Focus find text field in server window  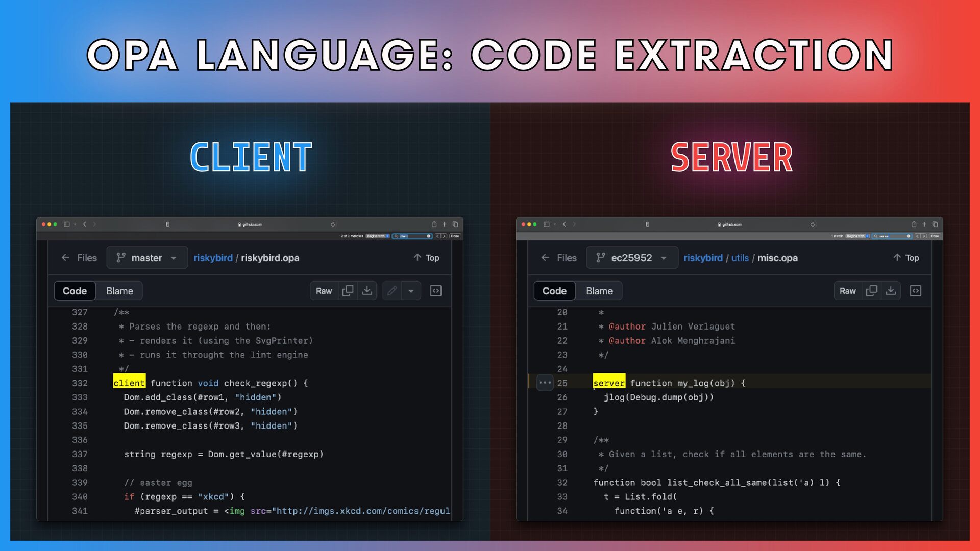(892, 236)
